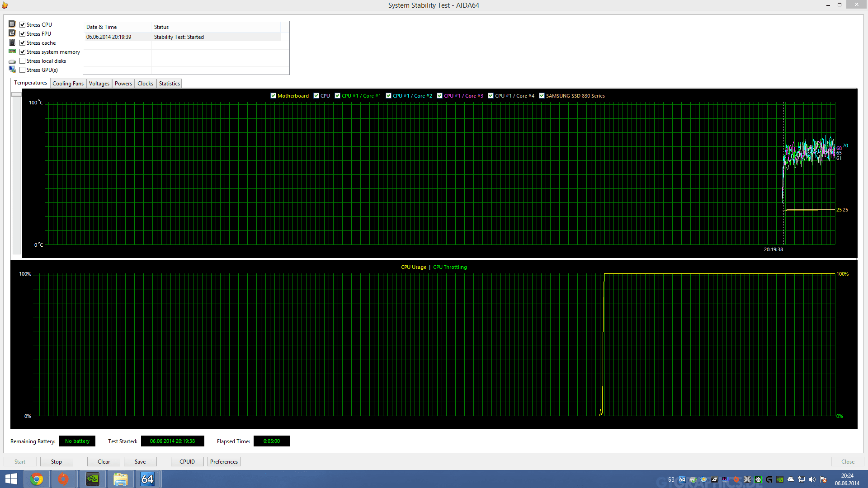Toggle the SAMSUNG SSD 830 Series checkbox
The width and height of the screenshot is (868, 488).
click(x=542, y=96)
